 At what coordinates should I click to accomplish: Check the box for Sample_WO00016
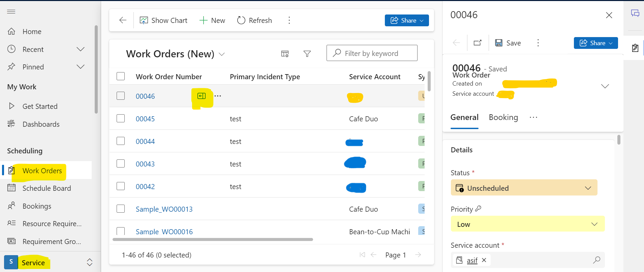tap(121, 231)
